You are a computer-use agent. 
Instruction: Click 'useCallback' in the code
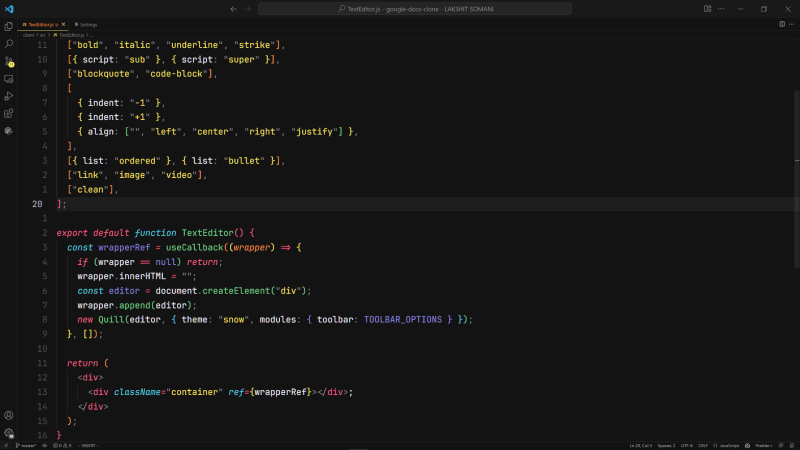[194, 247]
